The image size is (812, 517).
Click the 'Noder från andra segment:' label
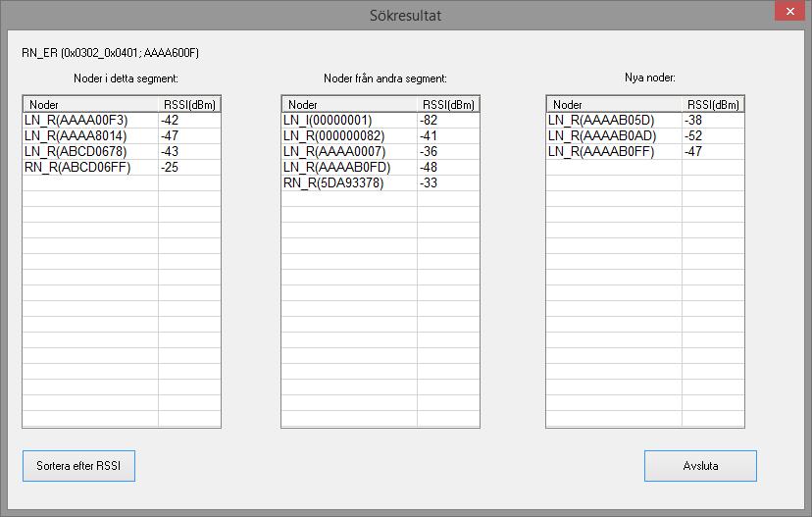[385, 78]
